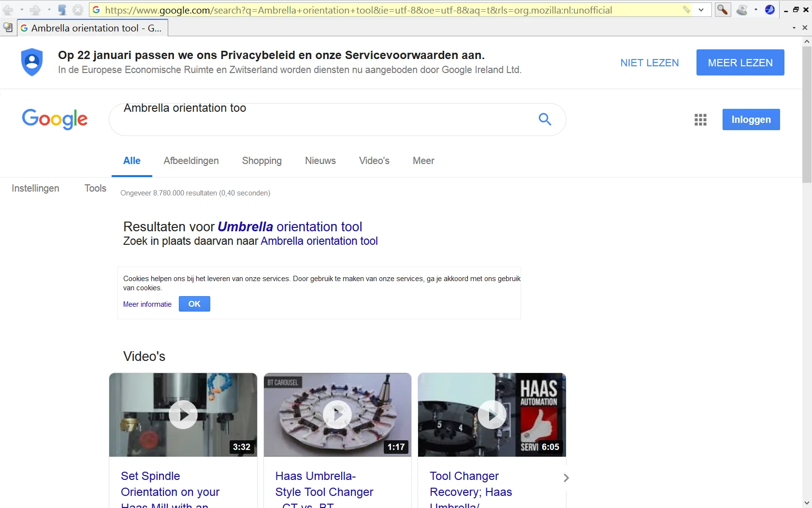Play the 6:05 Haas Automation video thumbnail
Screen dimensions: 812x508
point(492,415)
